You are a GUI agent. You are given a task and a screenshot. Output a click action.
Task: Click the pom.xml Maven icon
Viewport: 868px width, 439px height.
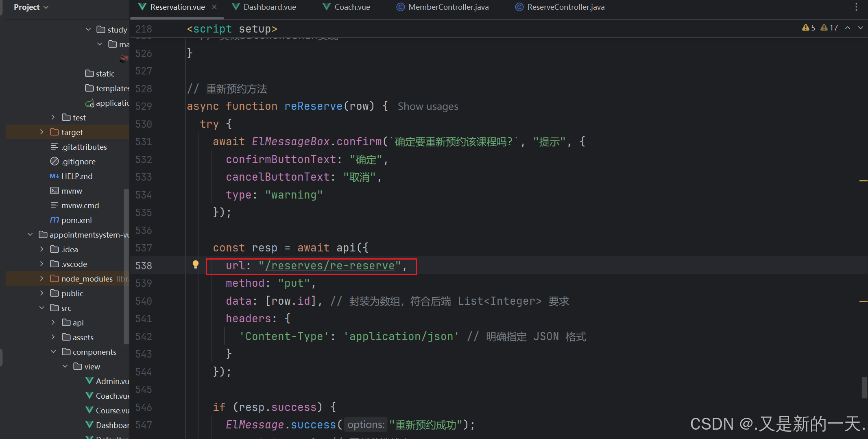[x=55, y=220]
